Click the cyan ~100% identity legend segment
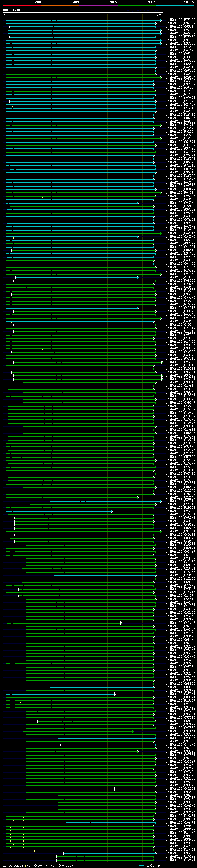 tap(175, 6)
